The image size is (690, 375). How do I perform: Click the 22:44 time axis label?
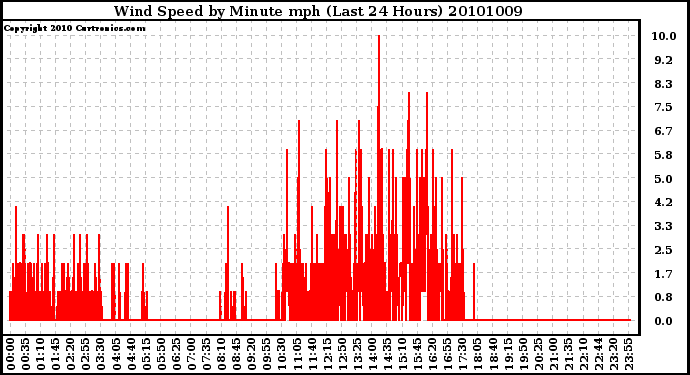(x=598, y=355)
